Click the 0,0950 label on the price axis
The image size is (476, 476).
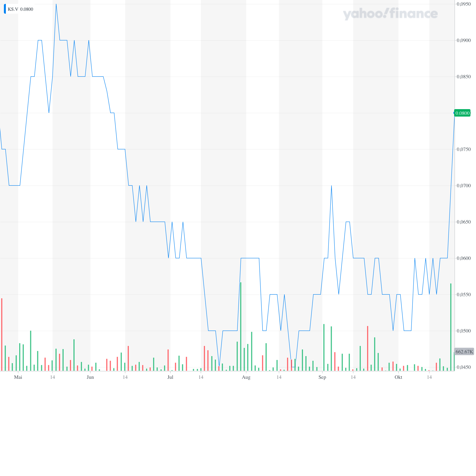pyautogui.click(x=464, y=4)
